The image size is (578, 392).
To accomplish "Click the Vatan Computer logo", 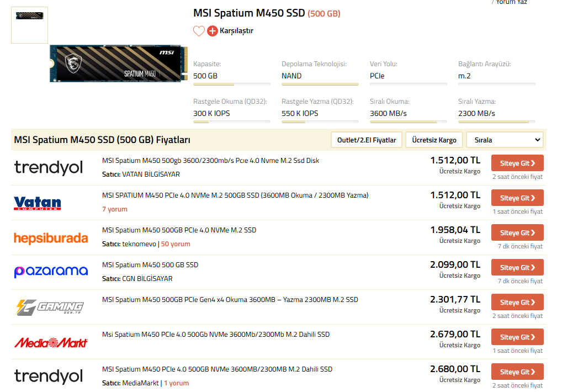I will click(37, 203).
